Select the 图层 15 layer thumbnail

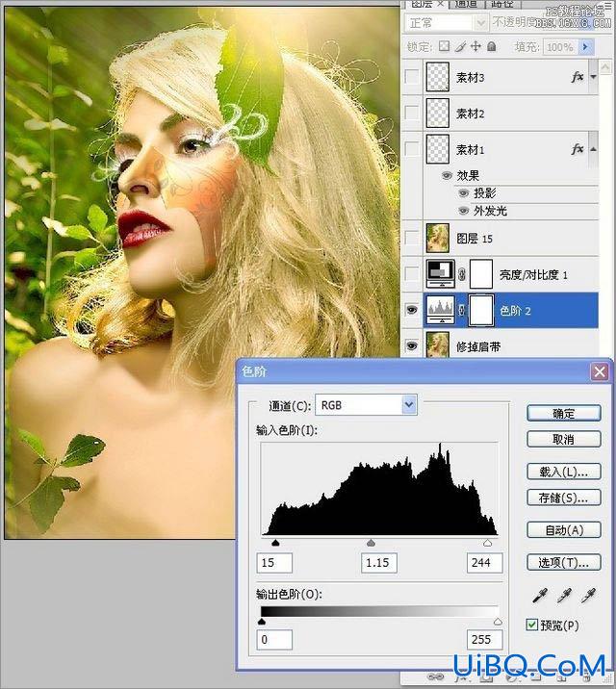coord(438,238)
